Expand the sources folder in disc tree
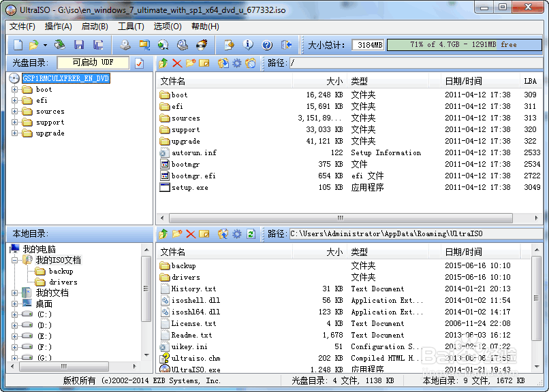The image size is (549, 392). tap(14, 111)
